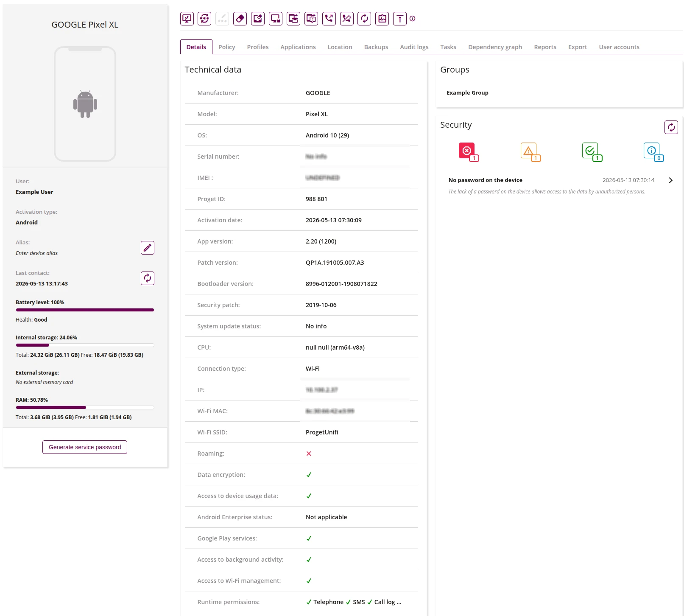The image size is (684, 616).
Task: Click the RAM usage bar
Action: tap(85, 408)
